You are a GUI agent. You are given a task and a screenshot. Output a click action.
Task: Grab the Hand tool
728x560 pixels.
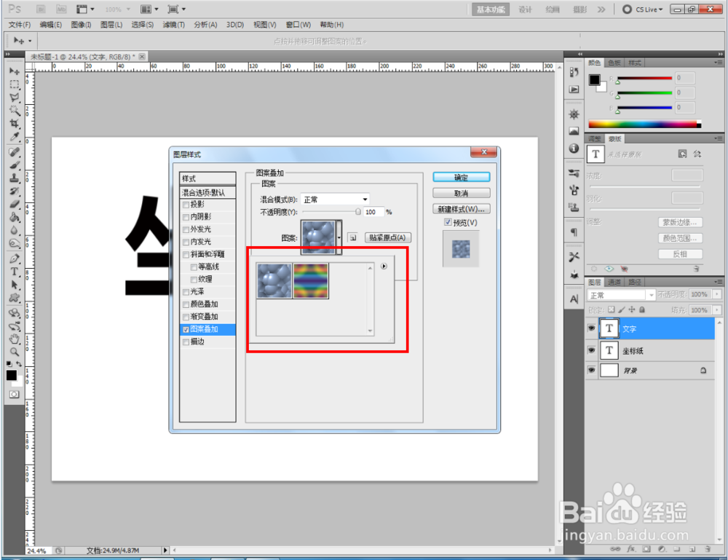(x=14, y=337)
